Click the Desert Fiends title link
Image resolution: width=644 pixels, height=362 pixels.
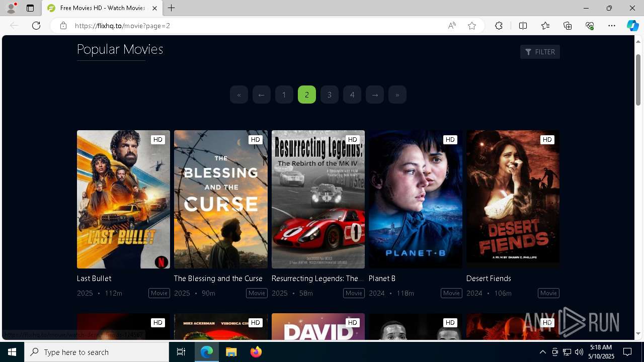click(489, 278)
